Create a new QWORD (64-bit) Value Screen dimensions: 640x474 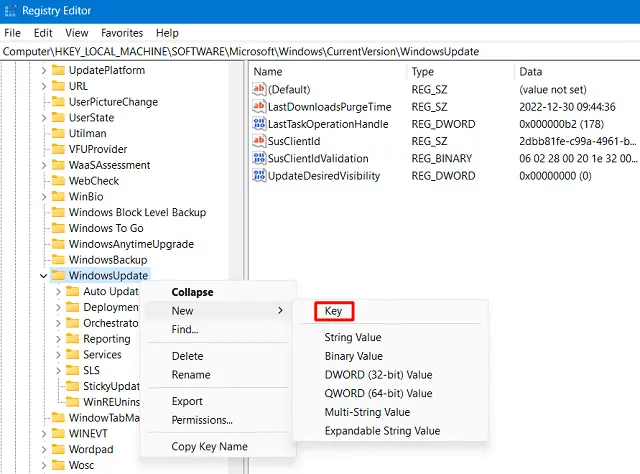pos(391,393)
